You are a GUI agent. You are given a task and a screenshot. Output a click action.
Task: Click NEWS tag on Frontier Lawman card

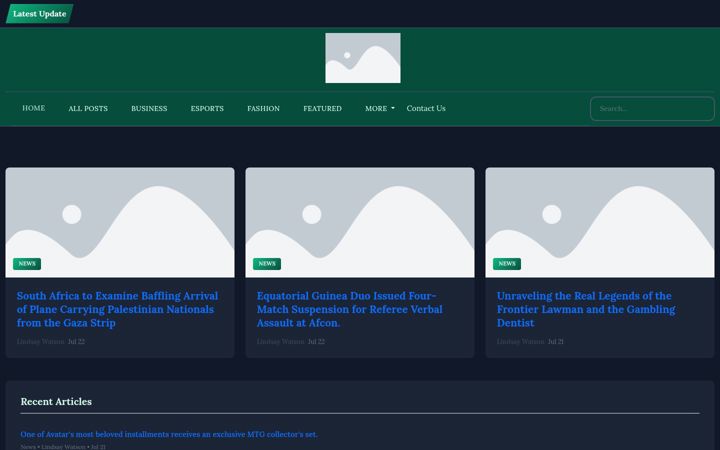507,264
